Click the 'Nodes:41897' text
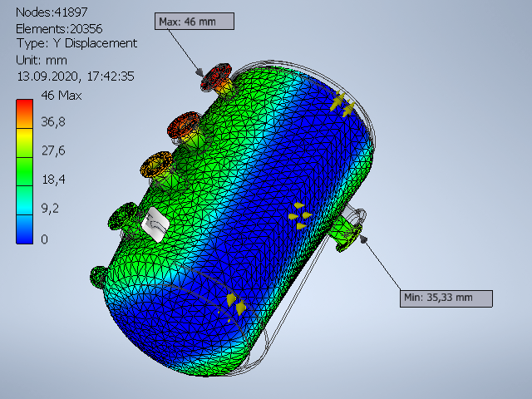This screenshot has height=399, width=532. tap(52, 12)
